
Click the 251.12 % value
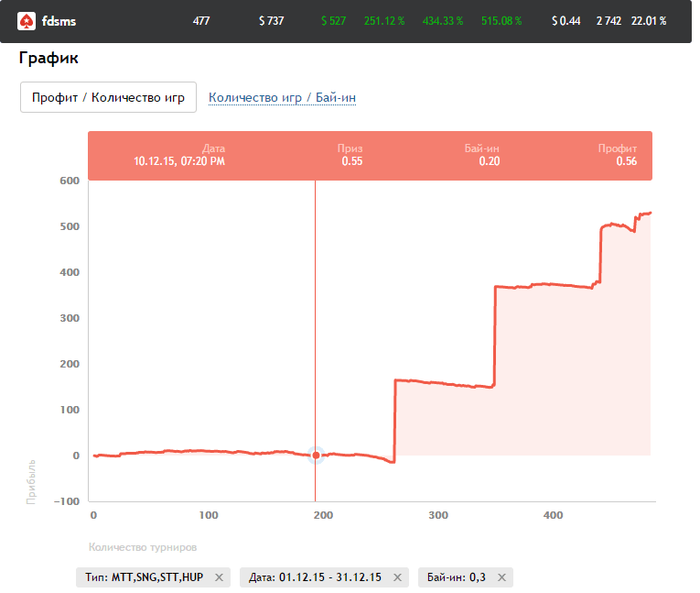(x=384, y=21)
